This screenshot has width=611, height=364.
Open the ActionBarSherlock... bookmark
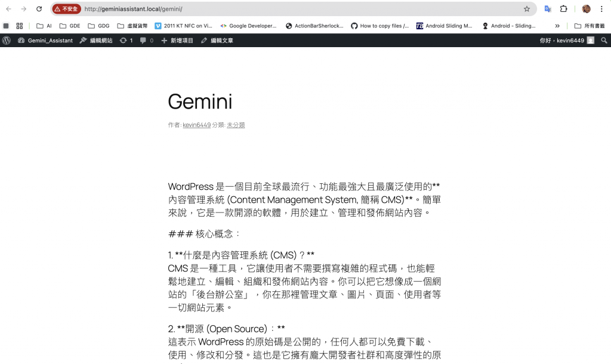click(x=314, y=26)
